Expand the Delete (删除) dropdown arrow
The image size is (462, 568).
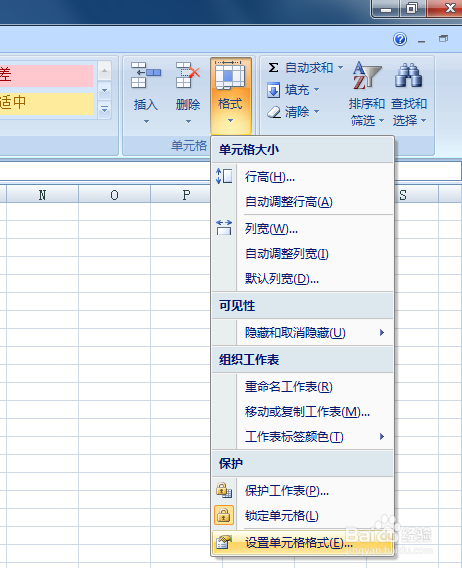(x=188, y=121)
